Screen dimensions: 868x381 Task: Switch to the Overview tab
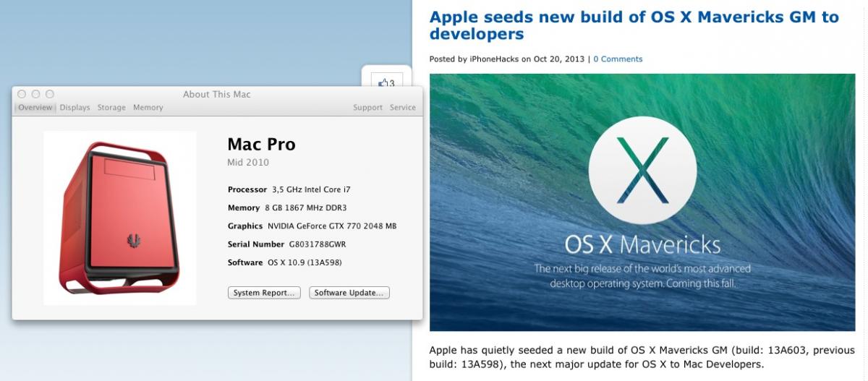[x=35, y=108]
